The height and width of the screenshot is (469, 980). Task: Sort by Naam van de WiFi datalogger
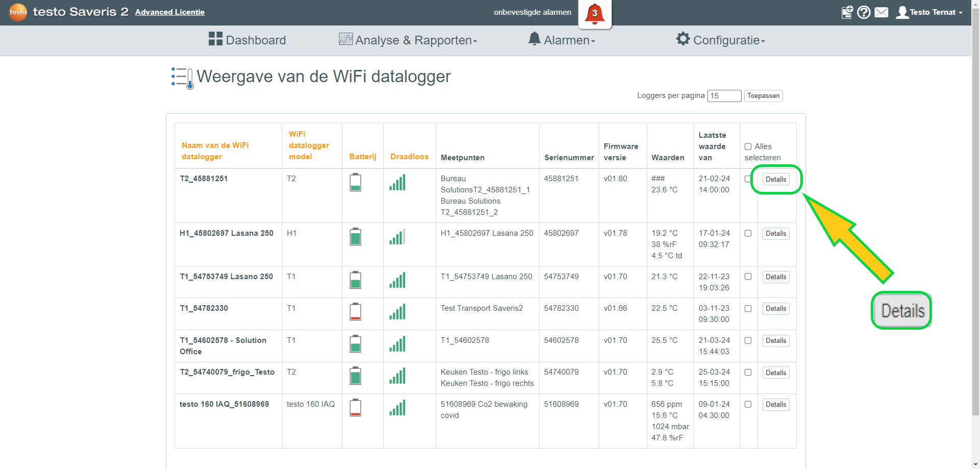click(215, 151)
